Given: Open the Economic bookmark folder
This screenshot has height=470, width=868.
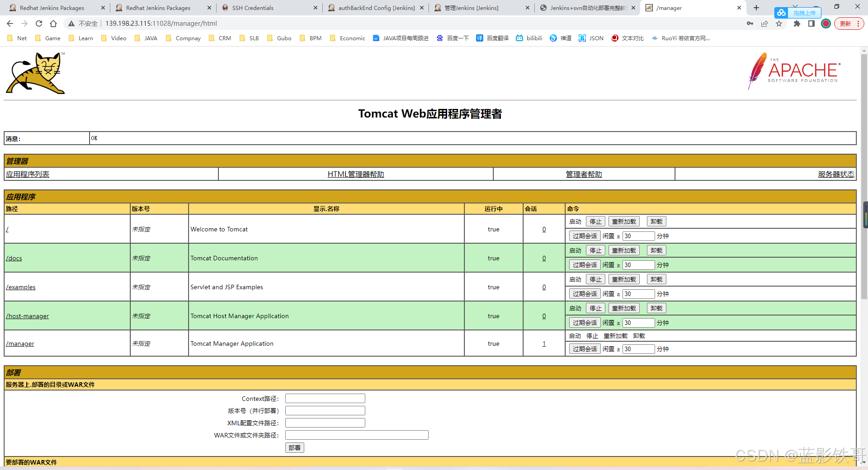Looking at the screenshot, I should click(x=347, y=38).
